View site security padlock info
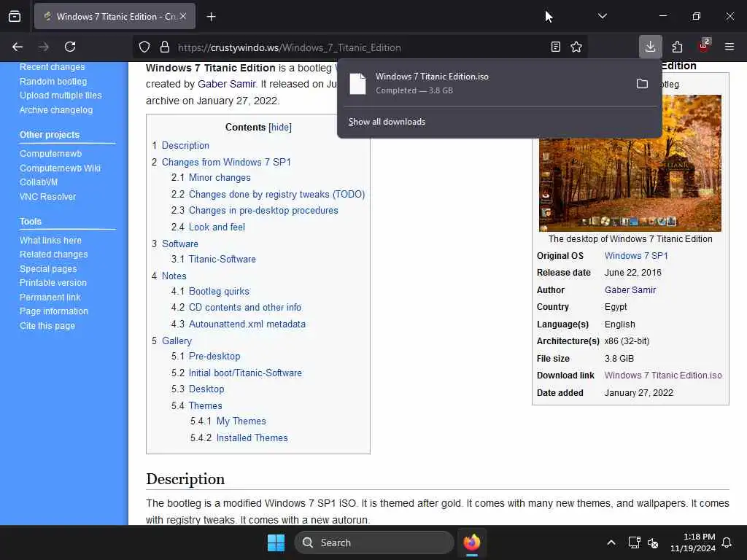Screen dimensions: 747x560 tap(165, 47)
